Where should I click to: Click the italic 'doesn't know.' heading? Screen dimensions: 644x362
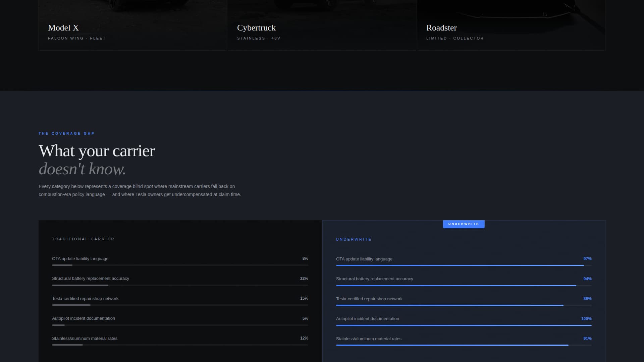pos(82,169)
